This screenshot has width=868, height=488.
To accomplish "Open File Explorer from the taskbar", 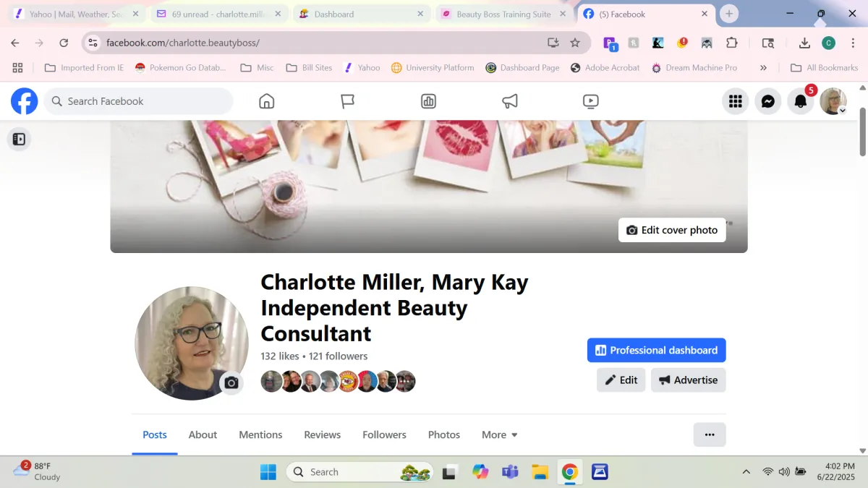I will 540,472.
